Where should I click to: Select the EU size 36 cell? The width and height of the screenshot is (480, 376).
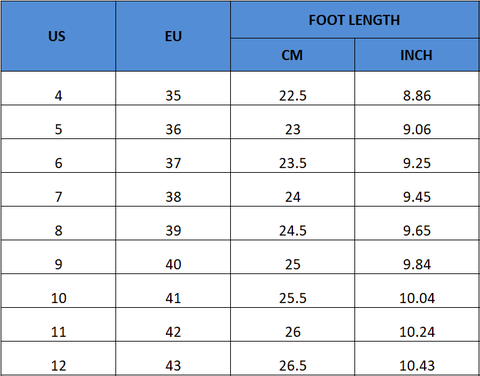[173, 122]
